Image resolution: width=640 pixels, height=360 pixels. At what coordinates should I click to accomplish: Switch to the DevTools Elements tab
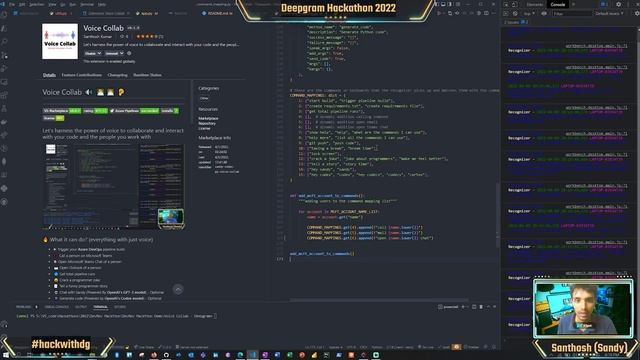click(534, 4)
